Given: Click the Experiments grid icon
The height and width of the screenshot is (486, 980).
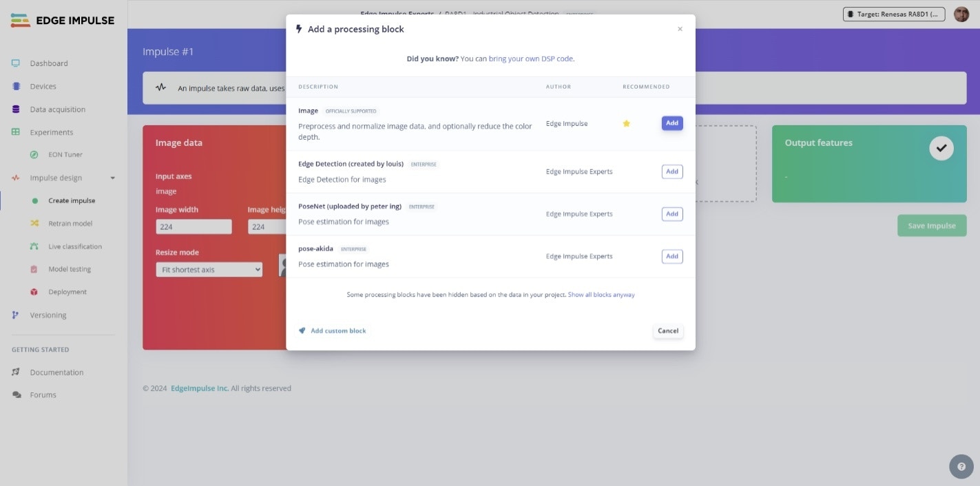Looking at the screenshot, I should [x=15, y=132].
